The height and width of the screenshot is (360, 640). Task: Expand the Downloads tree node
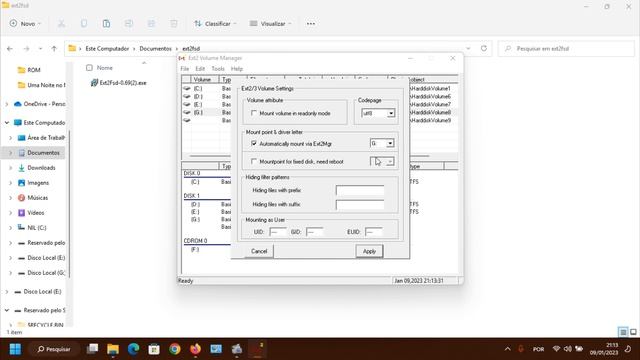11,168
